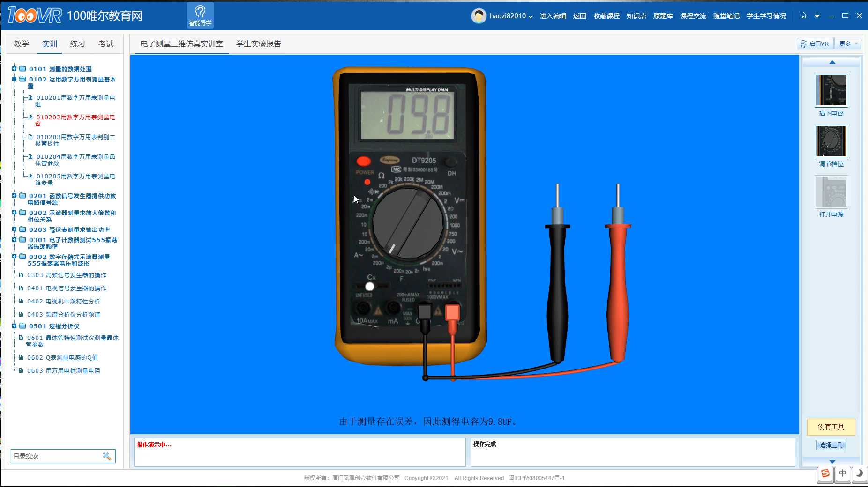This screenshot has width=868, height=487.
Task: Click the 启用VR button
Action: (815, 44)
